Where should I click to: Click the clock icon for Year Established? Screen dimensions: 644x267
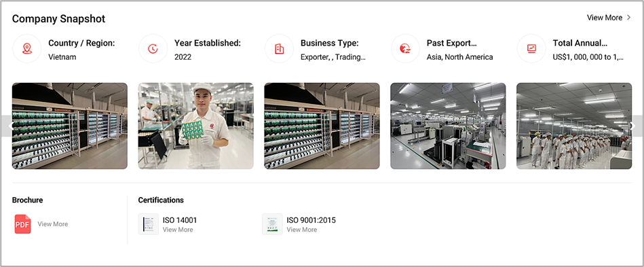click(153, 48)
